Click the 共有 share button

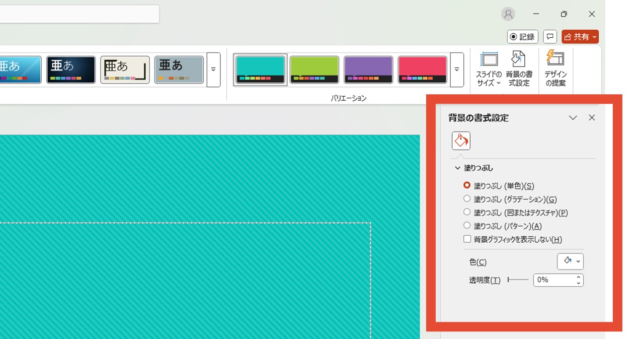(x=580, y=37)
